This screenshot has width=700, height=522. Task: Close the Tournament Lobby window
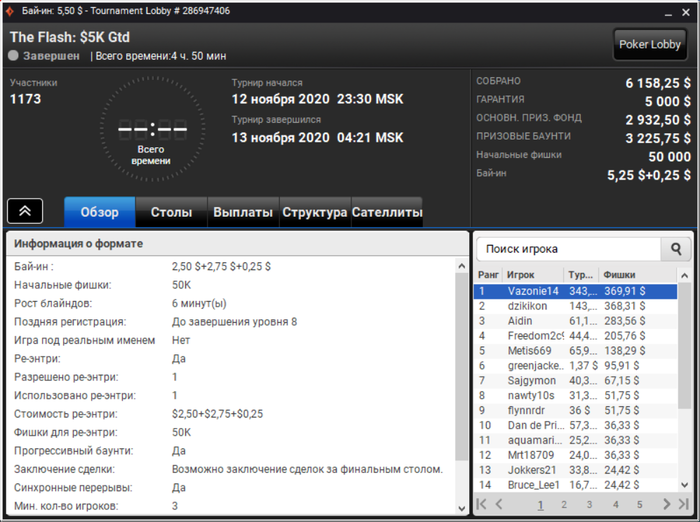[x=686, y=13]
